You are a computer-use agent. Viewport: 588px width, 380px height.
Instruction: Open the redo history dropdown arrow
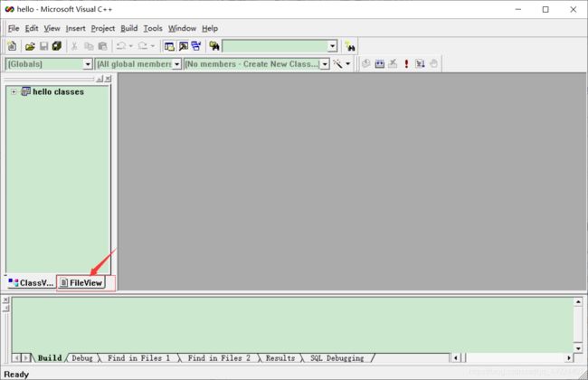(x=152, y=46)
